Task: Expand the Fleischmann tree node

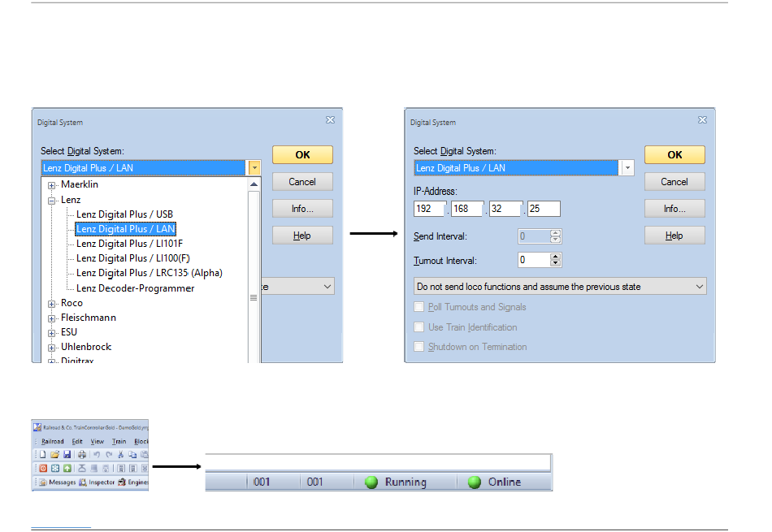Action: coord(51,319)
